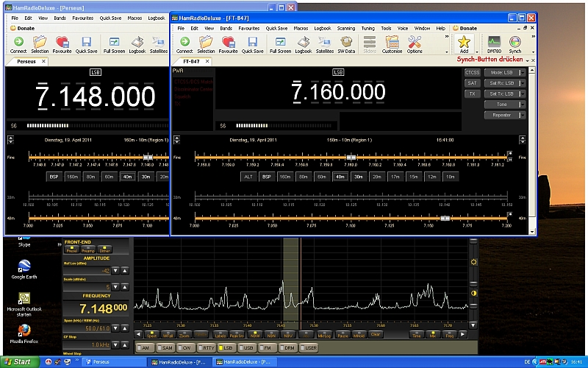Increase Perseus CF Step with up arrow
The width and height of the screenshot is (588, 368).
(124, 344)
